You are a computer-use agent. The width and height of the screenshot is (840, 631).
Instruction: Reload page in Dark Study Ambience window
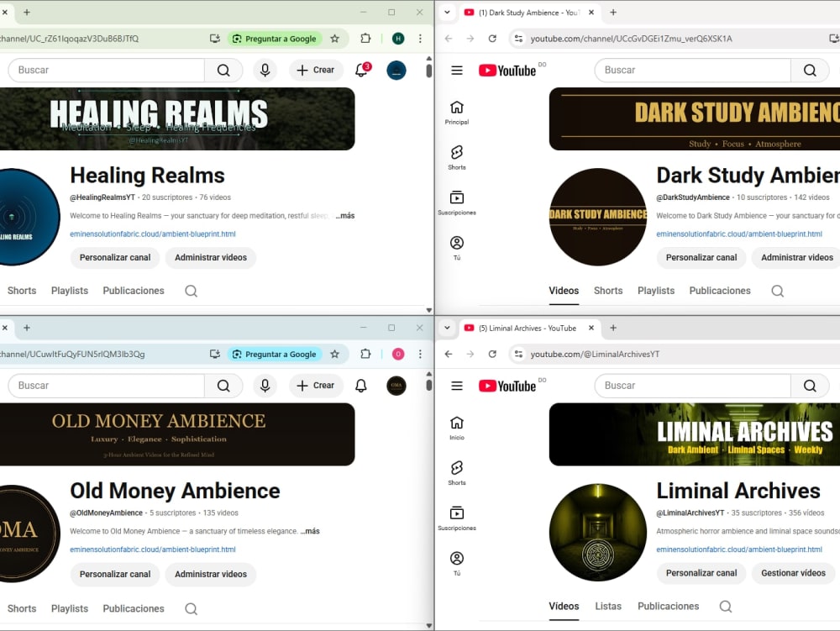(x=492, y=39)
